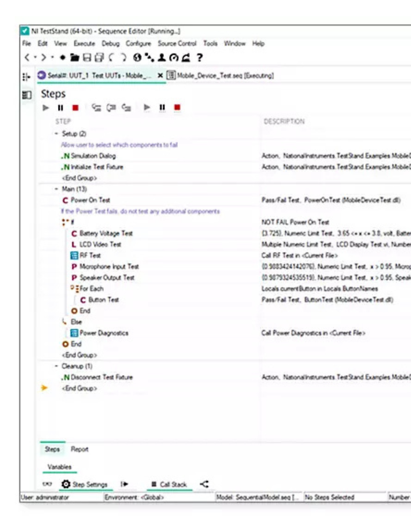
Task: Click the redo icon in the toolbar
Action: coord(123,58)
